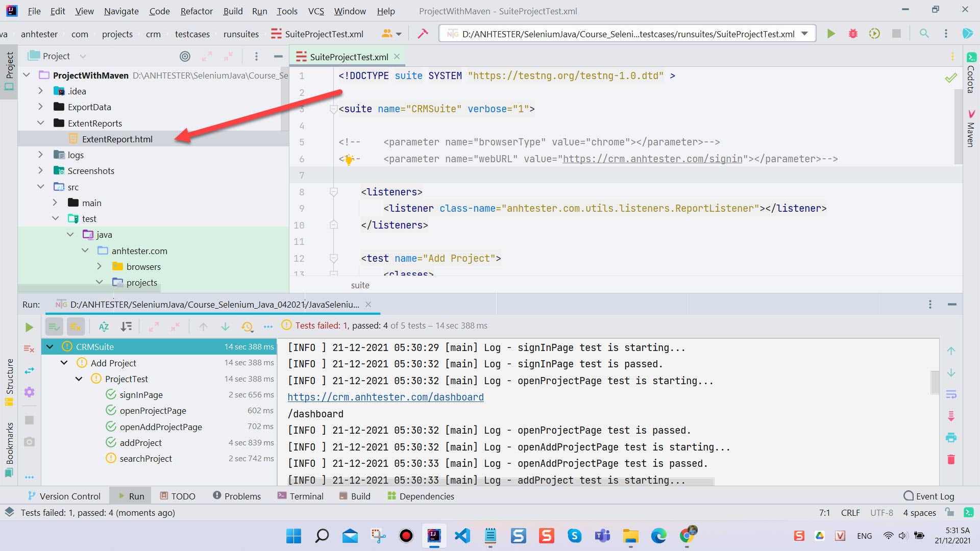Go to next failed test arrow

tap(225, 327)
